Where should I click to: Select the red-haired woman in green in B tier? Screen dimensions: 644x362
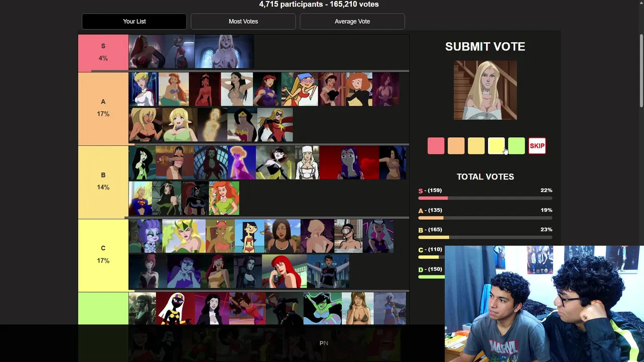click(x=224, y=199)
